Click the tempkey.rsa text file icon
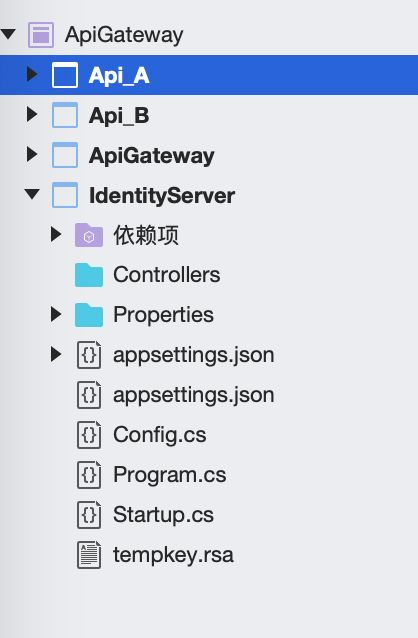The width and height of the screenshot is (418, 638). [x=89, y=555]
